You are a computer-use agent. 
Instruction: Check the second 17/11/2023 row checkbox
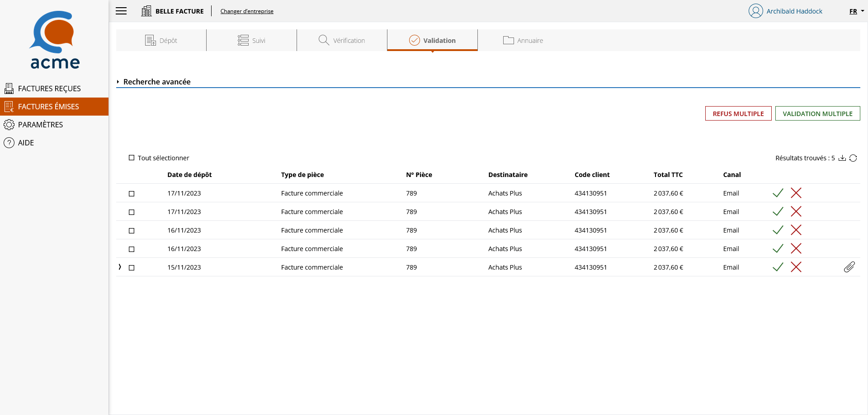[132, 212]
